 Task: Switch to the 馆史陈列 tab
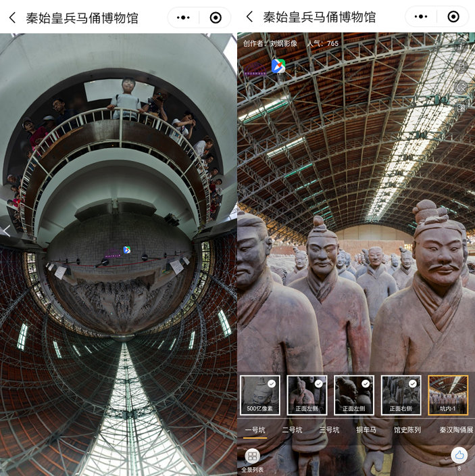coord(407,430)
